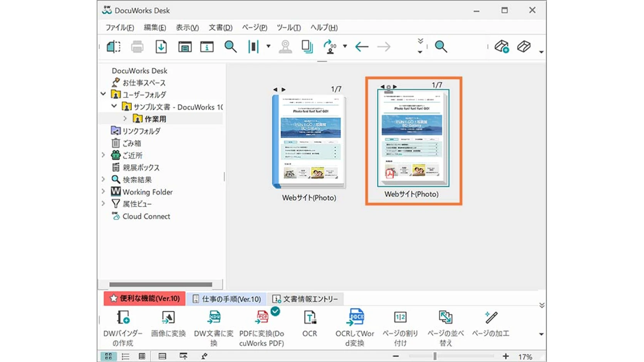Click the leftmost toolbar document icon
Image resolution: width=644 pixels, height=362 pixels.
(114, 47)
